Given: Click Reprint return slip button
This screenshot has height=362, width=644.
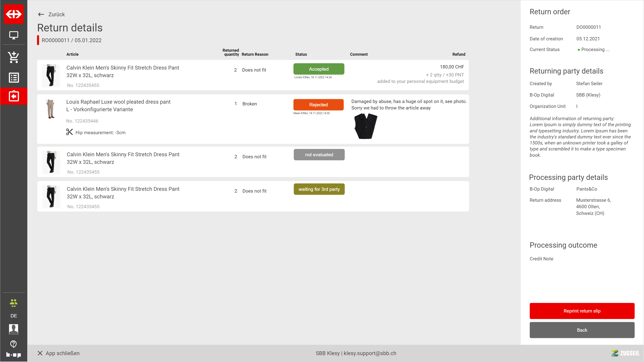Looking at the screenshot, I should tap(582, 311).
